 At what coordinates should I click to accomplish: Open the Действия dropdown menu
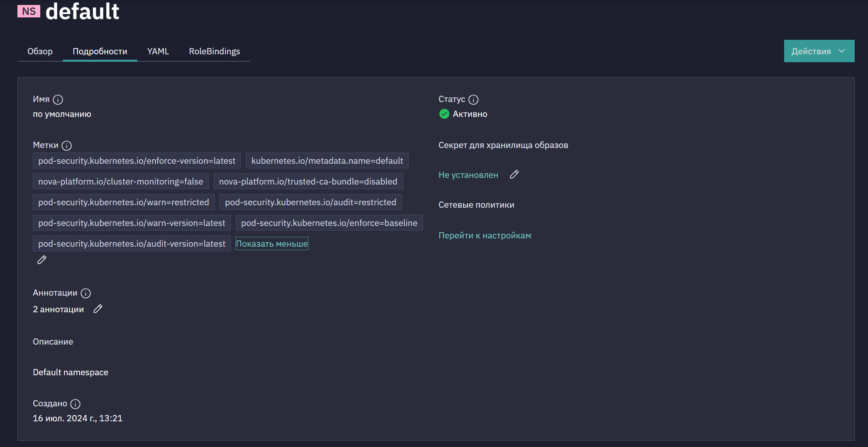(x=819, y=51)
